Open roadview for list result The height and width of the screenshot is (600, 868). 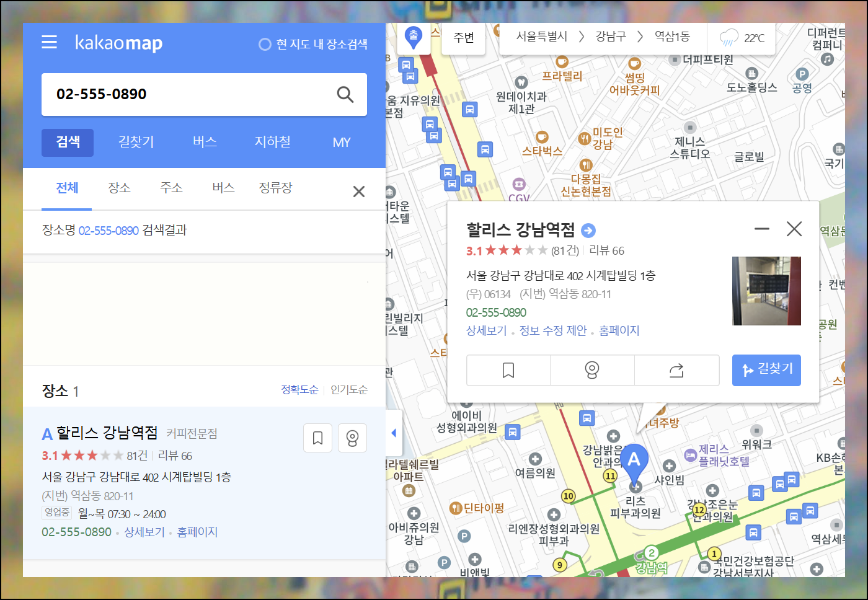click(x=353, y=438)
